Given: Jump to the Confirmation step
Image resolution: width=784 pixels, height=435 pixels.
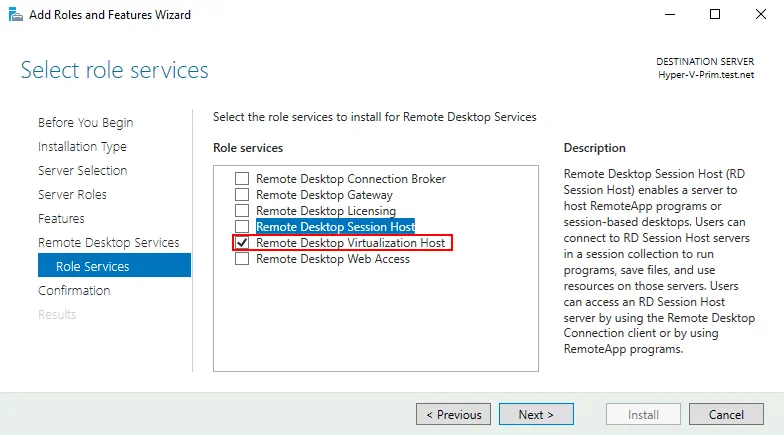Looking at the screenshot, I should point(74,291).
